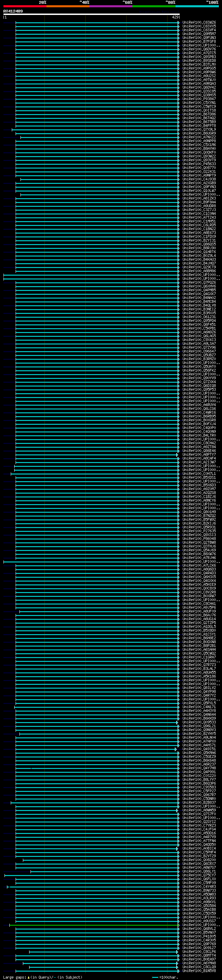Screen dimensions: 222x980
Task: Select the UniRef100_B3TLM0 label
Action: 199,64
